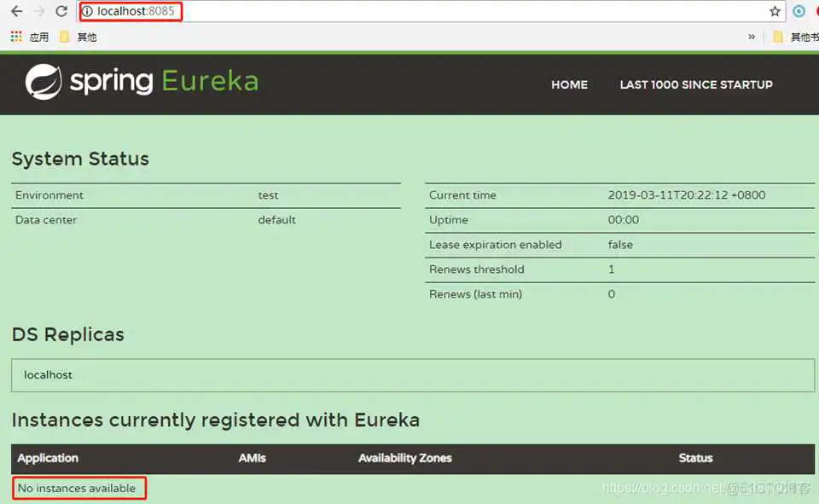Click the Spring leaf logo
819x504 pixels.
pos(44,82)
